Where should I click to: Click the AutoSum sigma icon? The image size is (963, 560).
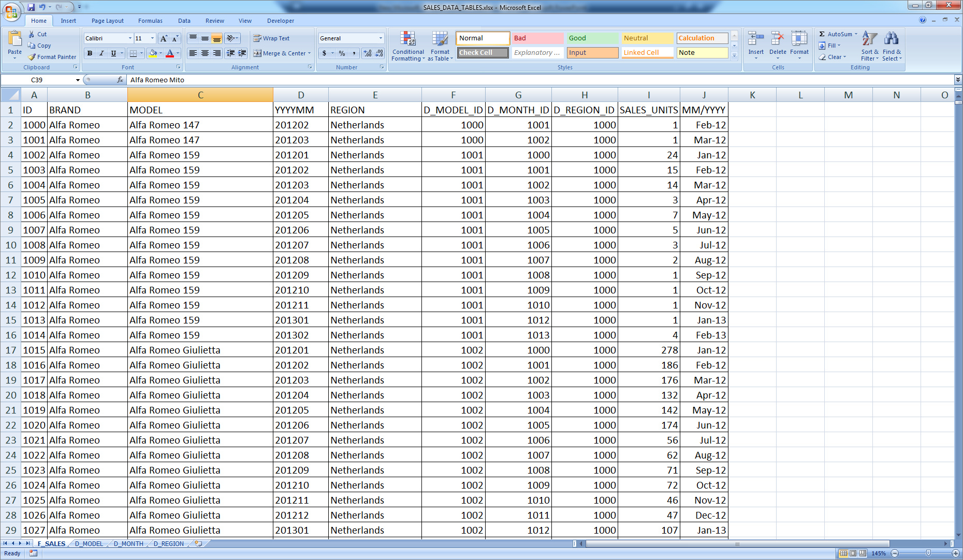click(x=822, y=34)
